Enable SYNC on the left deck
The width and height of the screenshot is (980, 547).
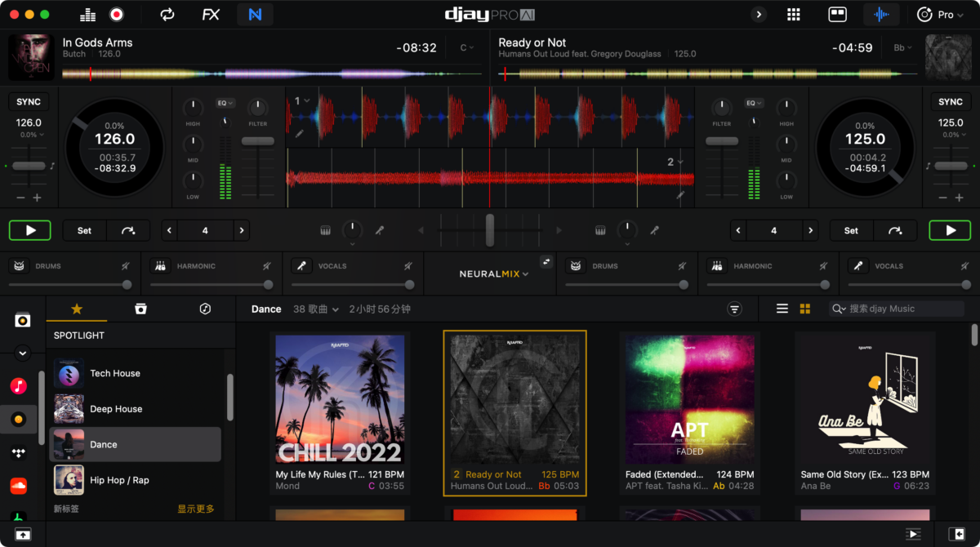(x=29, y=102)
